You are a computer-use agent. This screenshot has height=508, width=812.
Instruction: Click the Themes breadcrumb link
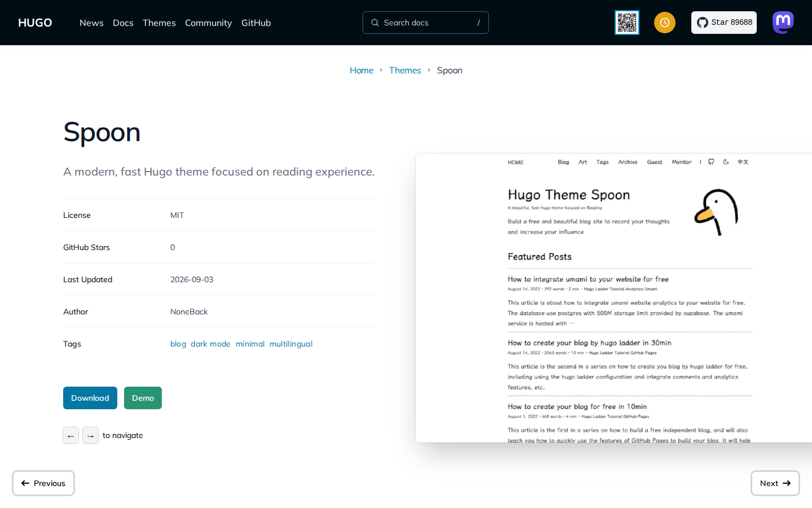point(405,70)
